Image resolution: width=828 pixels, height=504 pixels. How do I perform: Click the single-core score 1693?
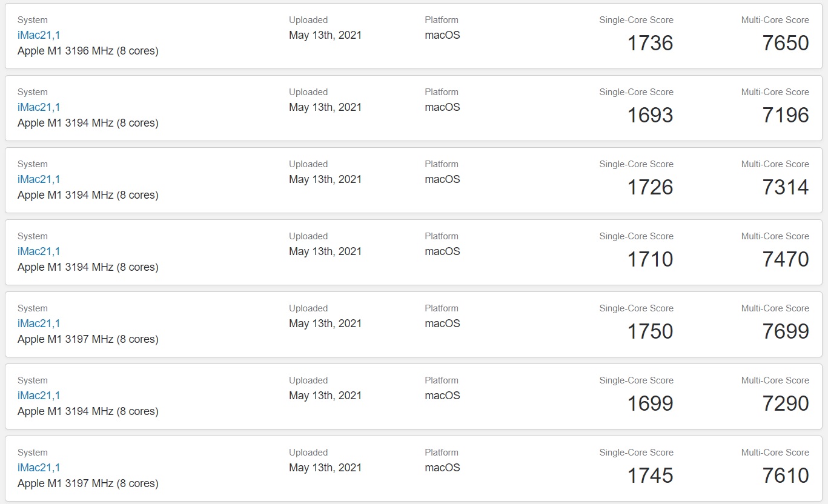click(x=650, y=115)
